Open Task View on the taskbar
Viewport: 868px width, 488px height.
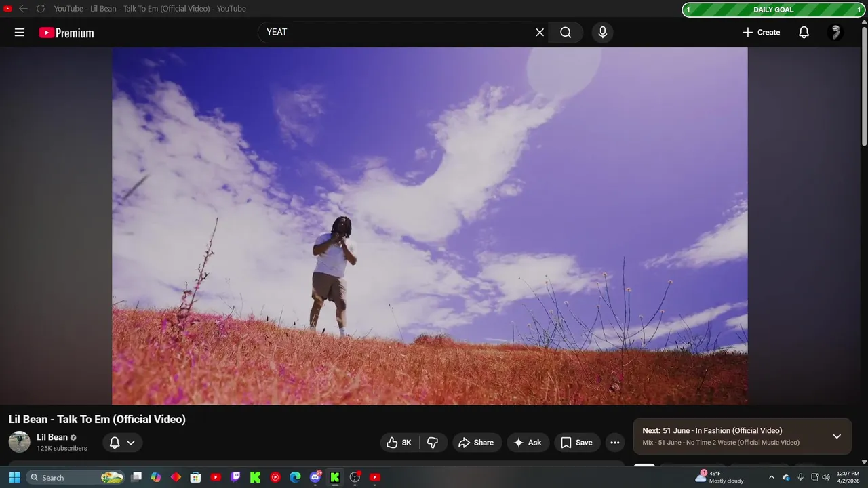tap(136, 477)
